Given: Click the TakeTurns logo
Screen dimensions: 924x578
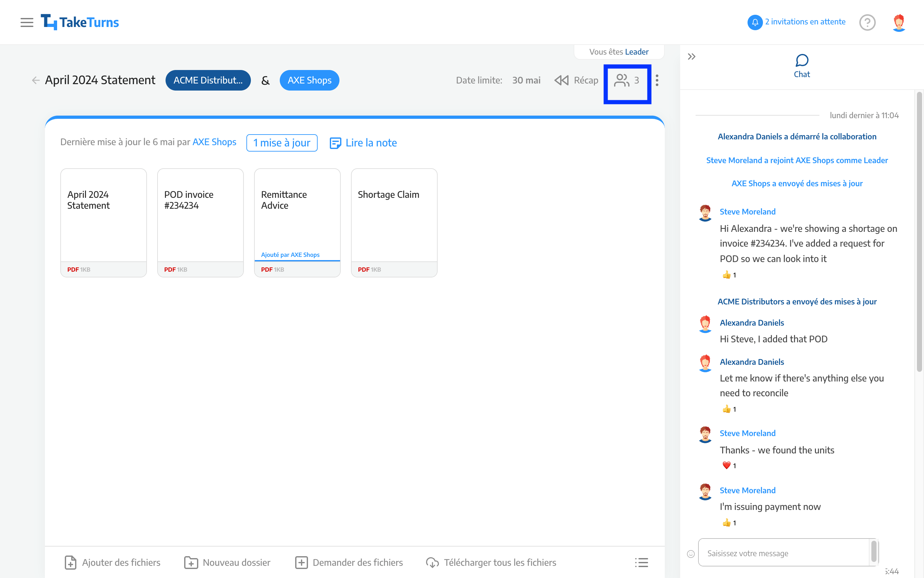Looking at the screenshot, I should tap(80, 22).
